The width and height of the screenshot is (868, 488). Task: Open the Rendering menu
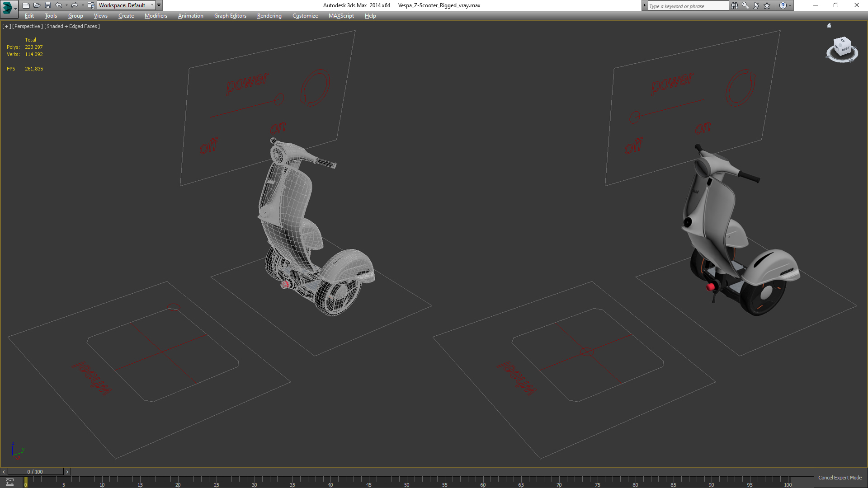(x=269, y=16)
